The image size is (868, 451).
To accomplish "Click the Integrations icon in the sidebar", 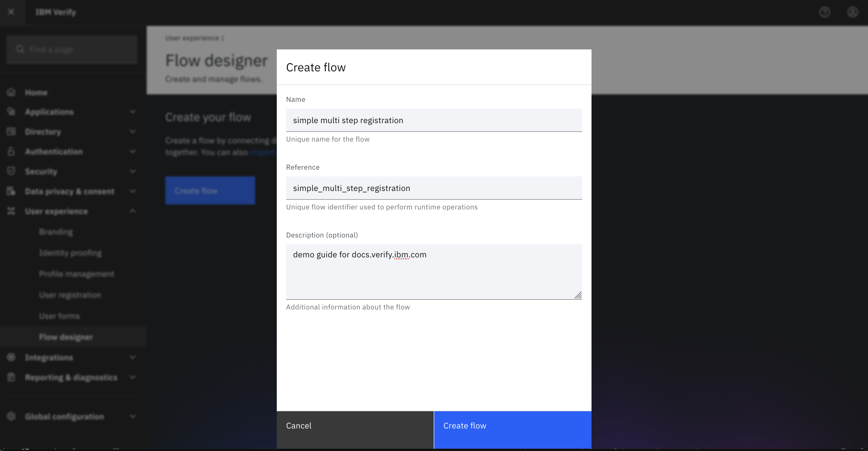I will 11,357.
